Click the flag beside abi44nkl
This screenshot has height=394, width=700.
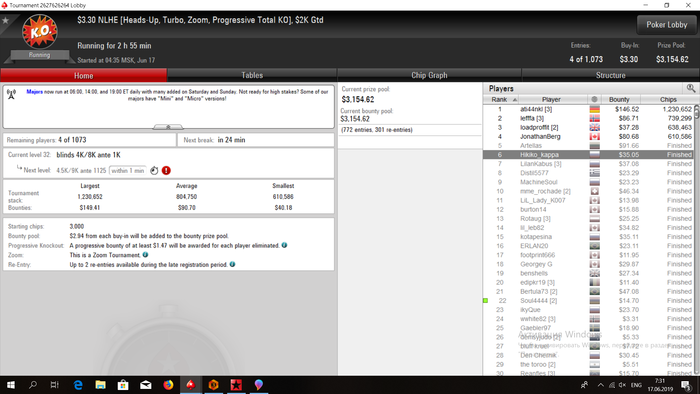(x=594, y=109)
